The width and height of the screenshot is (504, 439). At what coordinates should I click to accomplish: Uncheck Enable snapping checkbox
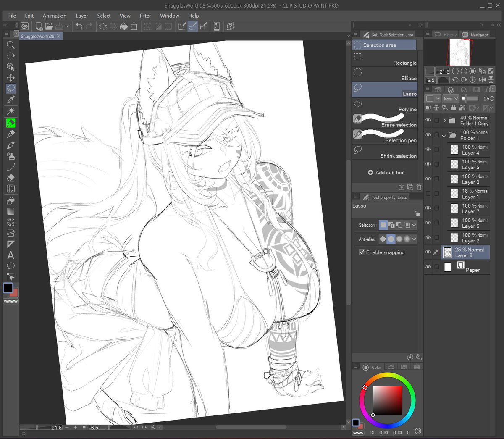(362, 252)
